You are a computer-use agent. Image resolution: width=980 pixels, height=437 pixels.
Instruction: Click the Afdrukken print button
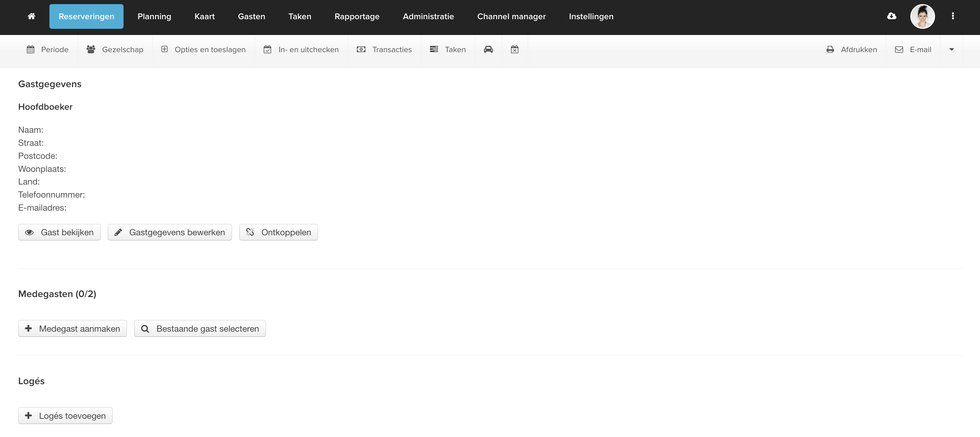pyautogui.click(x=851, y=49)
